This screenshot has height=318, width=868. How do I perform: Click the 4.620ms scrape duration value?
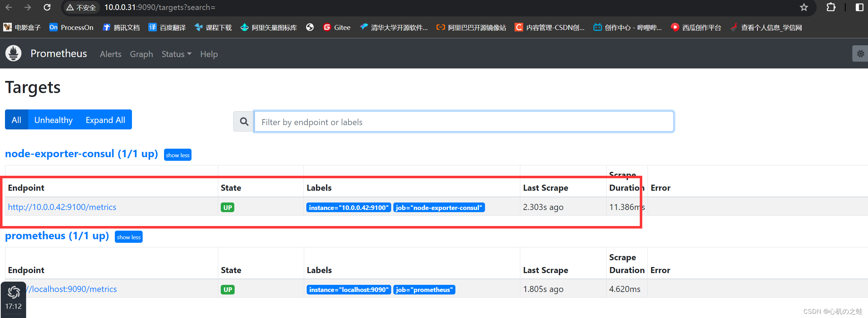click(x=625, y=289)
